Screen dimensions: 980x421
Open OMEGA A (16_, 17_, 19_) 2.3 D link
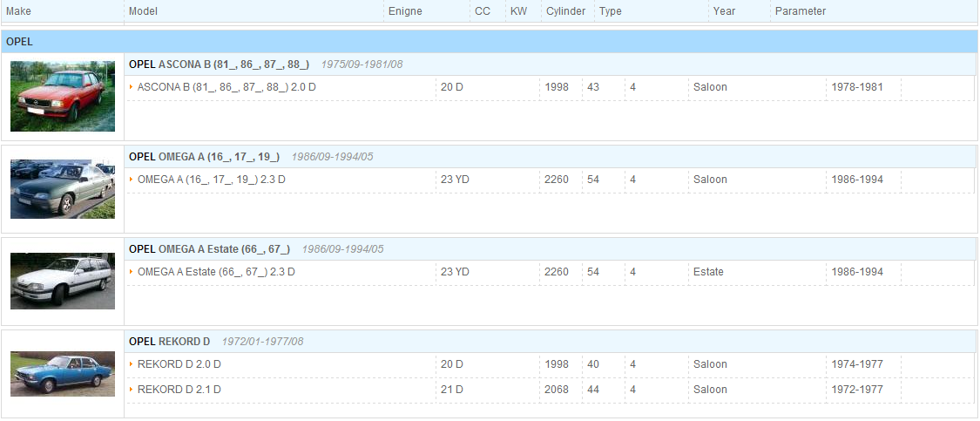tap(212, 180)
